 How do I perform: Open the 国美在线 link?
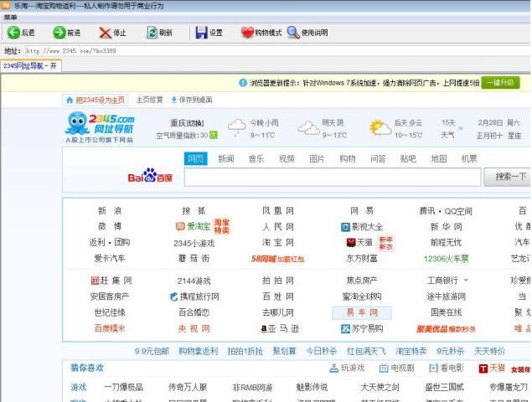[x=447, y=312]
